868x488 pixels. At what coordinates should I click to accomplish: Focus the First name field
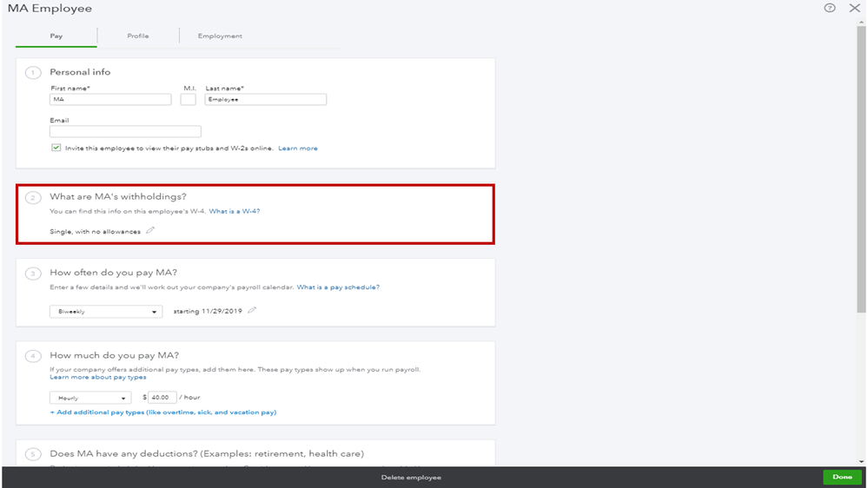point(110,100)
